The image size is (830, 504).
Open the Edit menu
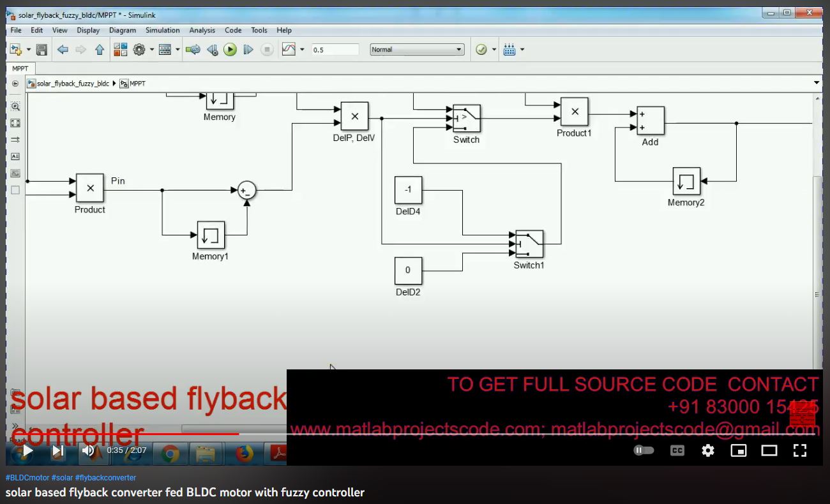point(37,30)
